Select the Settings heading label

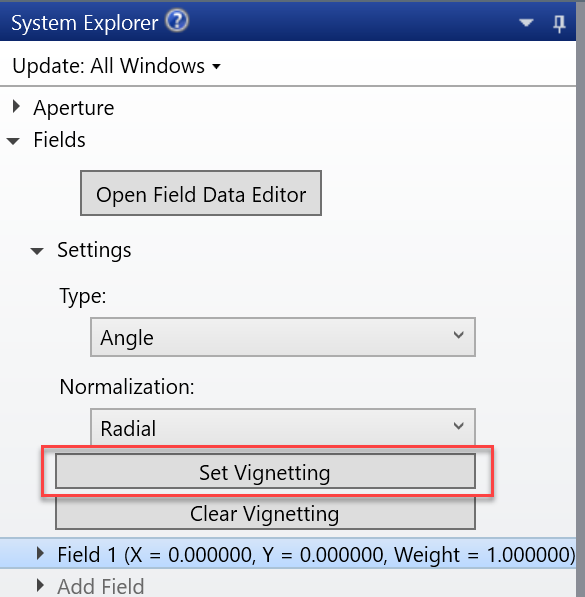point(94,250)
